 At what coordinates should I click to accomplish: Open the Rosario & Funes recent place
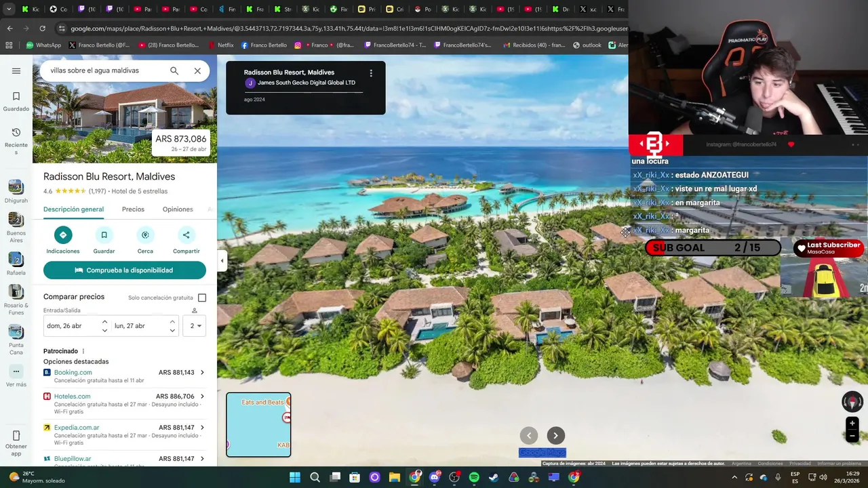(16, 300)
